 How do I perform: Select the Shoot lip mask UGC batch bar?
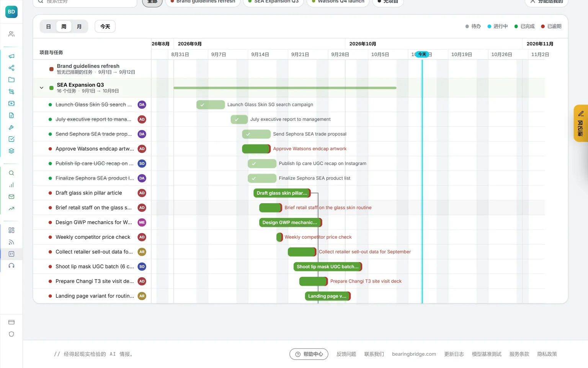(x=328, y=267)
